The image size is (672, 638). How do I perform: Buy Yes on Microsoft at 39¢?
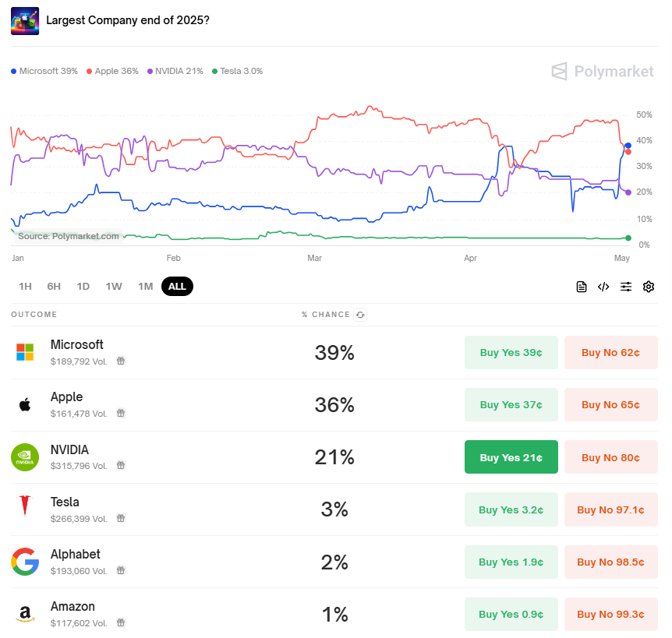(x=511, y=352)
